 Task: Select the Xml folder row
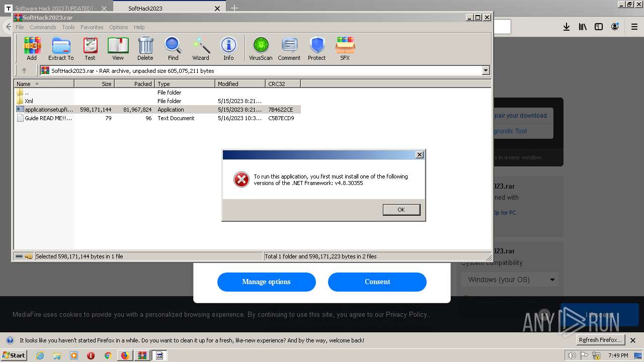[157, 101]
